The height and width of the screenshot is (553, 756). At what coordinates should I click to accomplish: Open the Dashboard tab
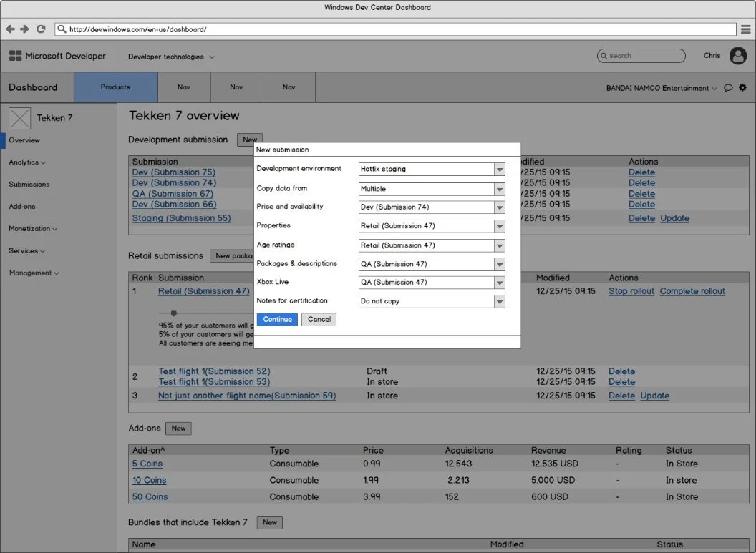click(33, 87)
